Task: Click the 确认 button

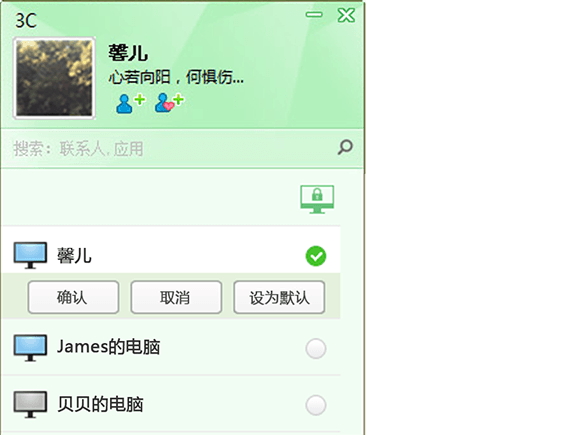Action: tap(73, 297)
